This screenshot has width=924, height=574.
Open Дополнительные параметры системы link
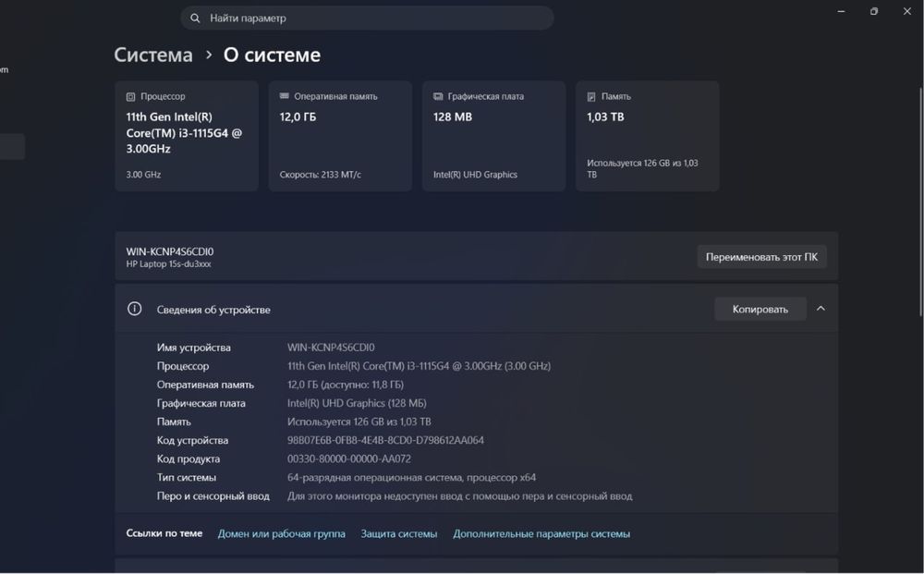[x=541, y=534]
